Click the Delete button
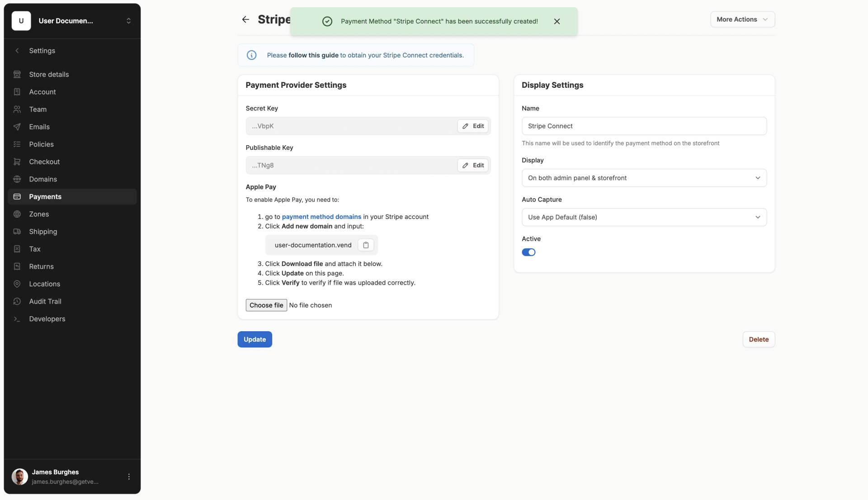The width and height of the screenshot is (868, 500). (759, 339)
